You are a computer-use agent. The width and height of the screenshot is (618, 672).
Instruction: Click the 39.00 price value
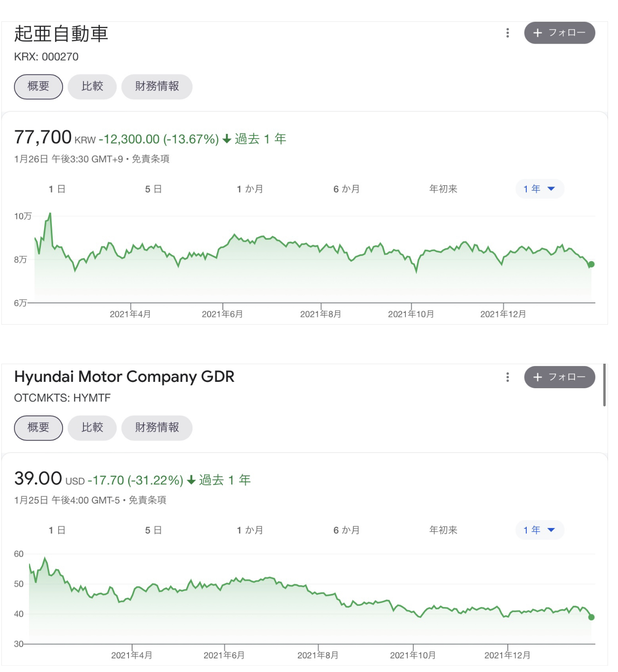point(38,478)
